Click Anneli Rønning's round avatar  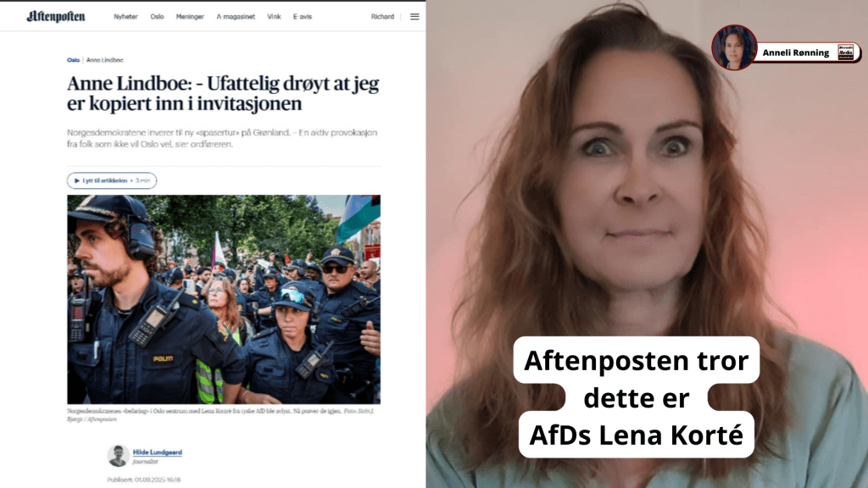point(734,47)
